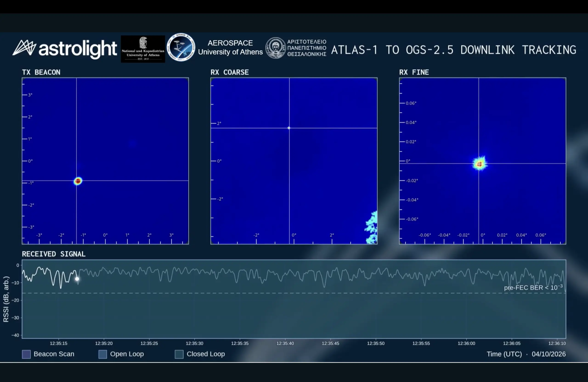Click the cyan cloud patch in RX COARSE
This screenshot has width=588, height=382.
[371, 228]
